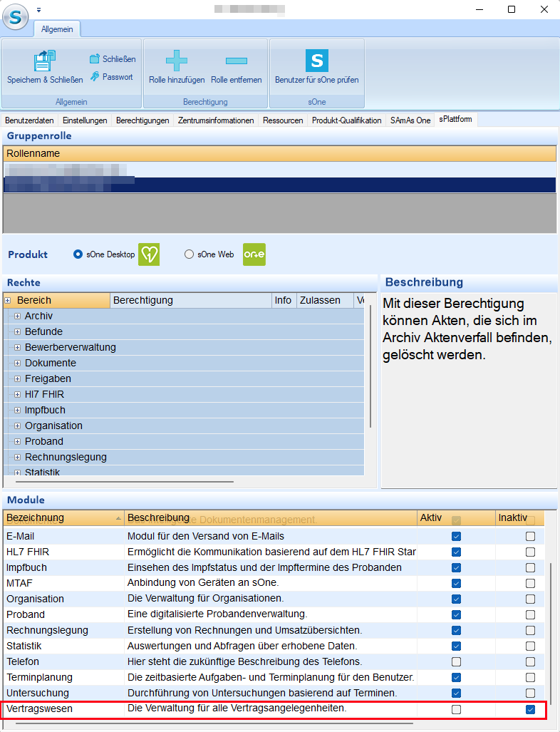Expand the Organisation tree node
Image resolution: width=560 pixels, height=732 pixels.
click(x=17, y=426)
